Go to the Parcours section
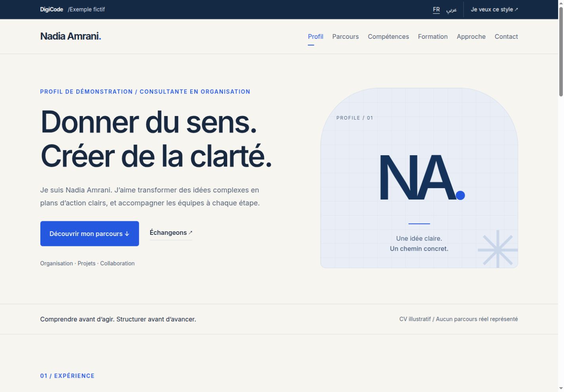 [346, 36]
